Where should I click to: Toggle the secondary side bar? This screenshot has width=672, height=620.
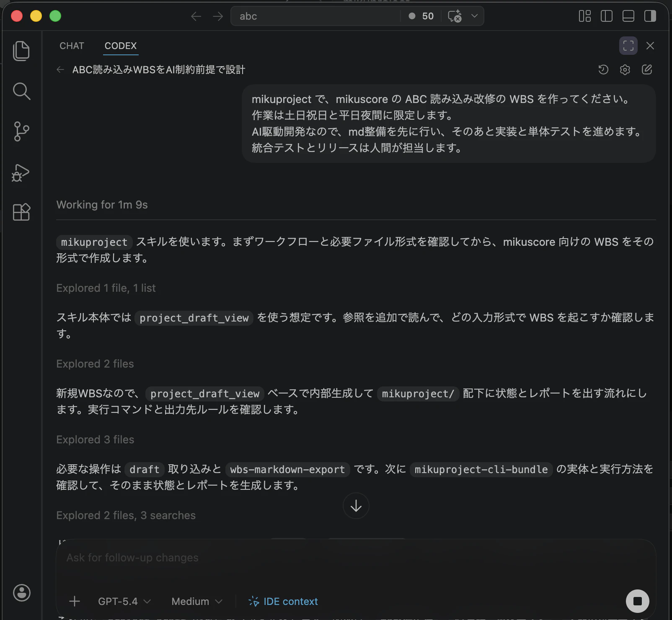click(650, 16)
